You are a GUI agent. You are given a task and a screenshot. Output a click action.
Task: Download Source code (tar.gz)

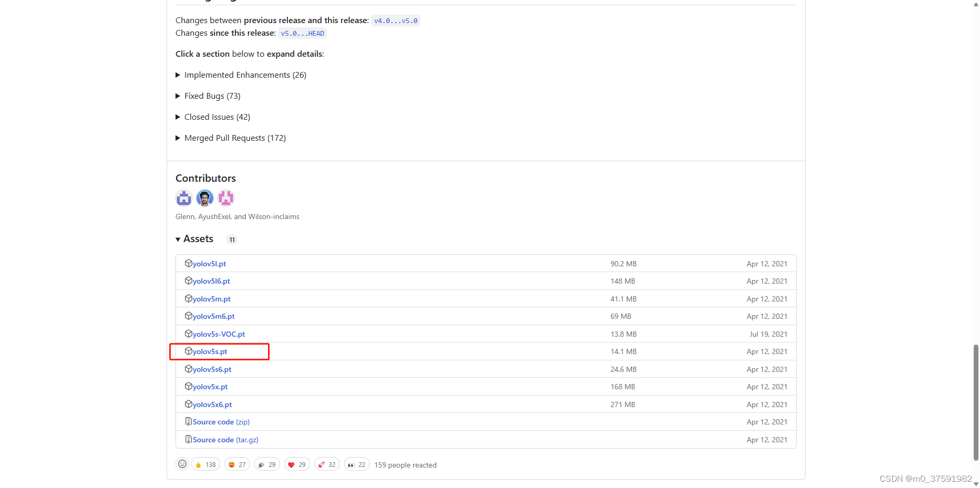point(225,440)
